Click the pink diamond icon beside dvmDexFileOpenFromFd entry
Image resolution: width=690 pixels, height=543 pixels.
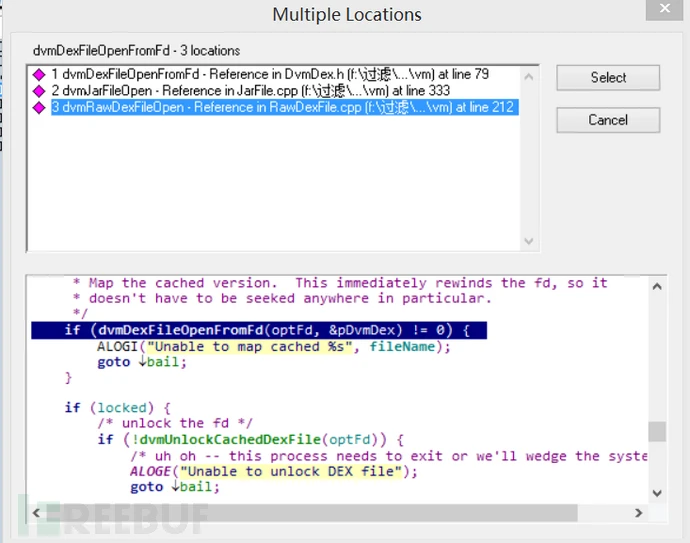(x=39, y=74)
